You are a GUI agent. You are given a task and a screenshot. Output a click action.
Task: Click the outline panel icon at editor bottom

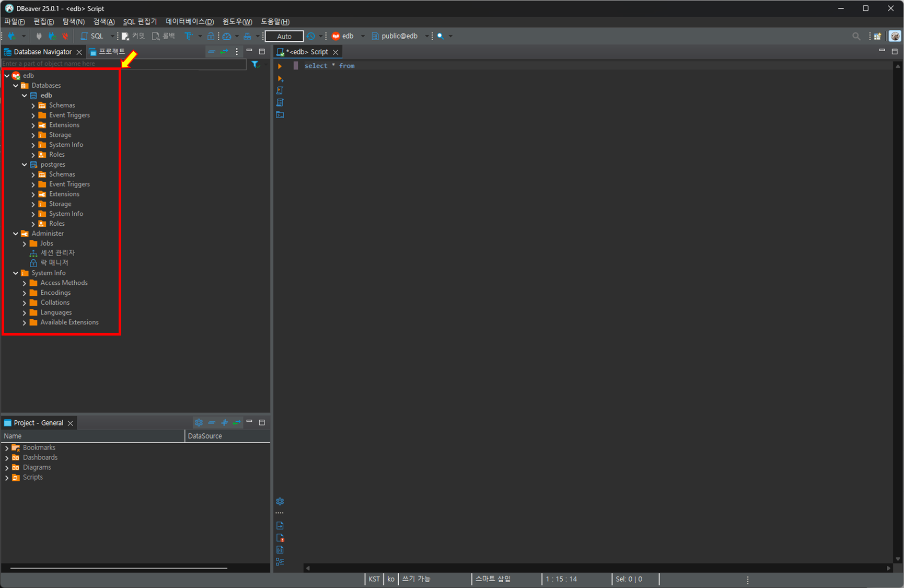280,562
